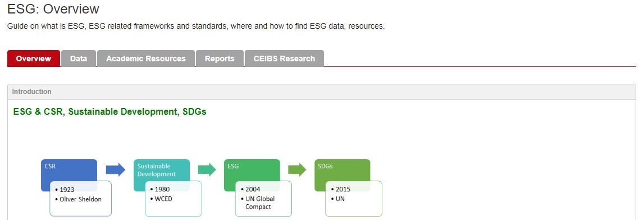
Task: Click the 'UN' bullet under 2015
Action: [340, 199]
